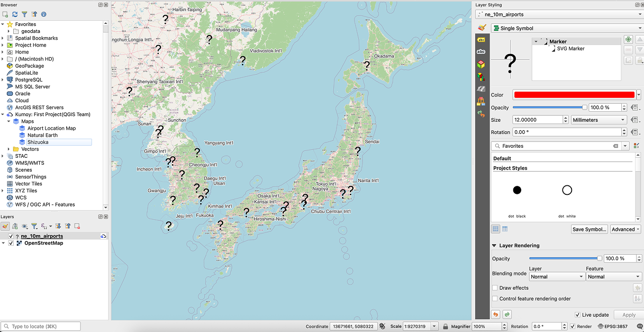Viewport: 644px width, 332px height.
Task: Open the Style Manager tab icon
Action: pos(481,101)
